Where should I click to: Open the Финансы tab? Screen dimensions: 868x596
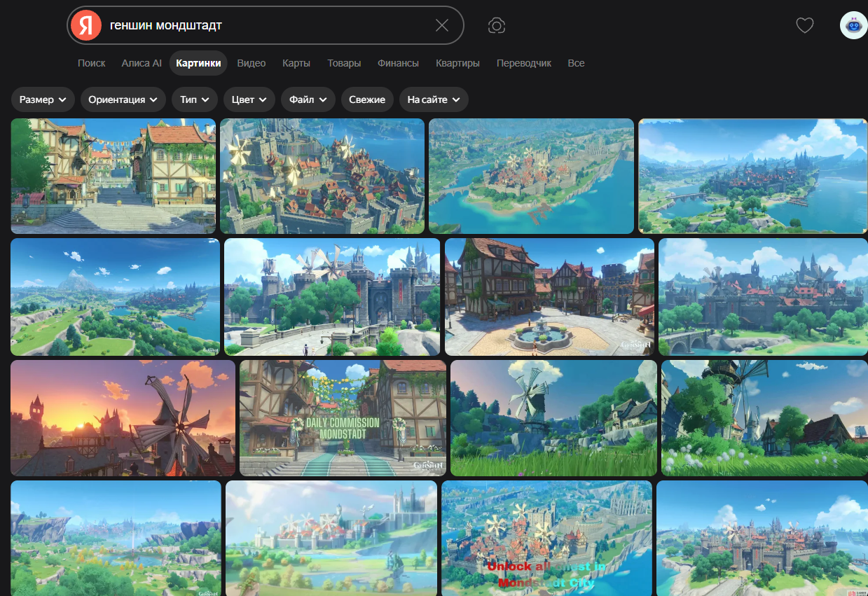pos(398,63)
